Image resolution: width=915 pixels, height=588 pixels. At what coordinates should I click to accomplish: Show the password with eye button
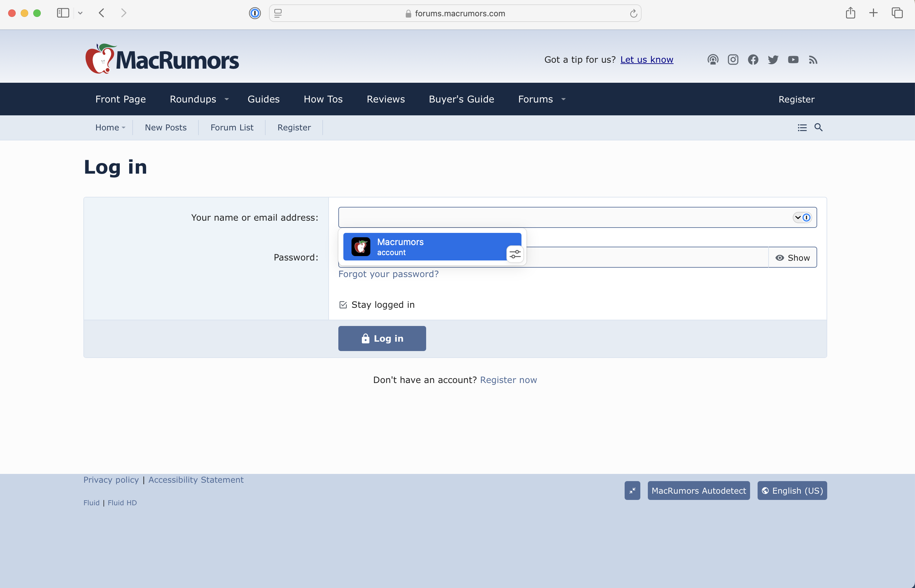coord(792,258)
